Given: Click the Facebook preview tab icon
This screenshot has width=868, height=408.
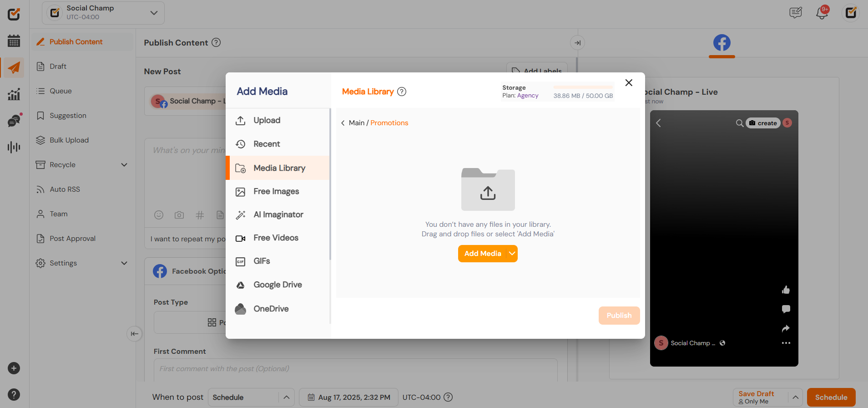Looking at the screenshot, I should click(x=722, y=43).
